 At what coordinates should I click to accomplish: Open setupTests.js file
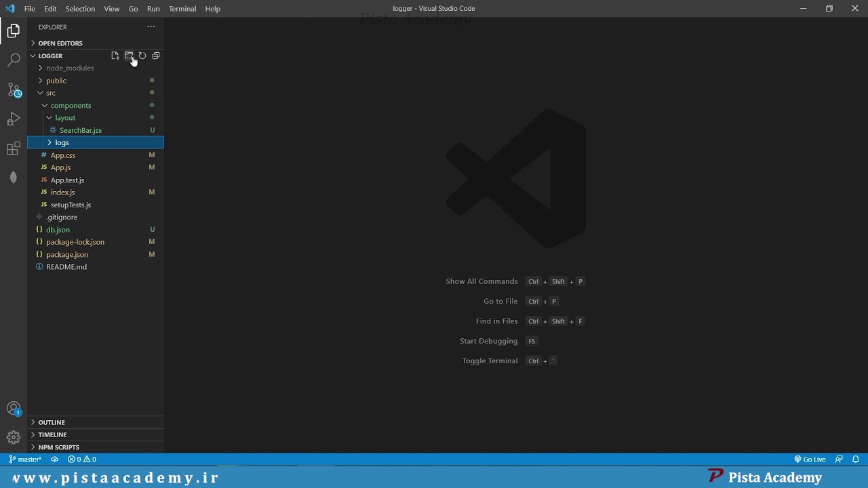[96, 205]
